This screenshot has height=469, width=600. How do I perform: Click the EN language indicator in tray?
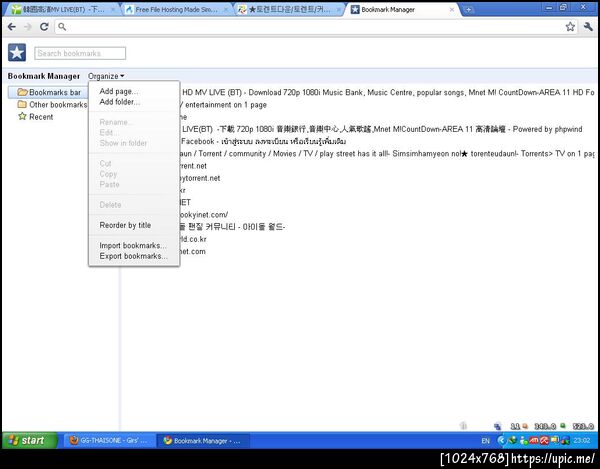(x=486, y=441)
